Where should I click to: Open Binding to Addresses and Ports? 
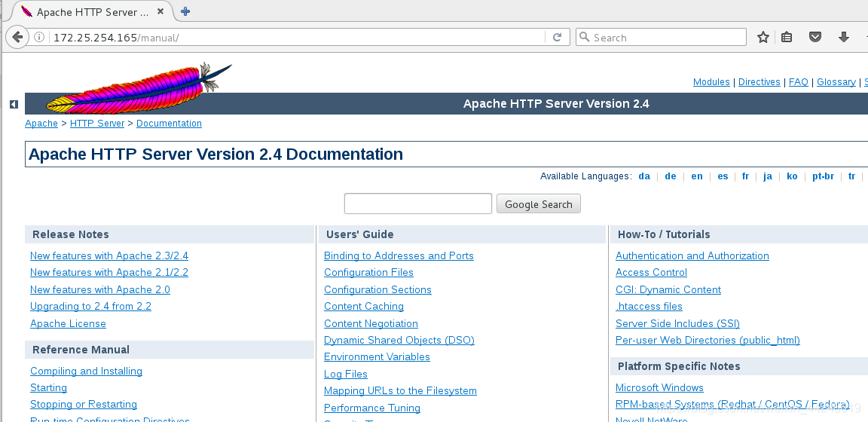click(399, 256)
